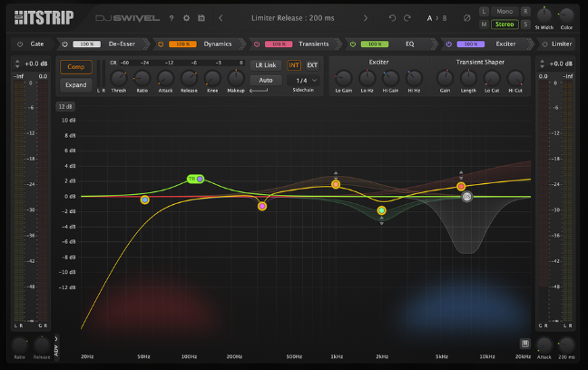Click the R channel button
588x370 pixels.
tap(525, 12)
